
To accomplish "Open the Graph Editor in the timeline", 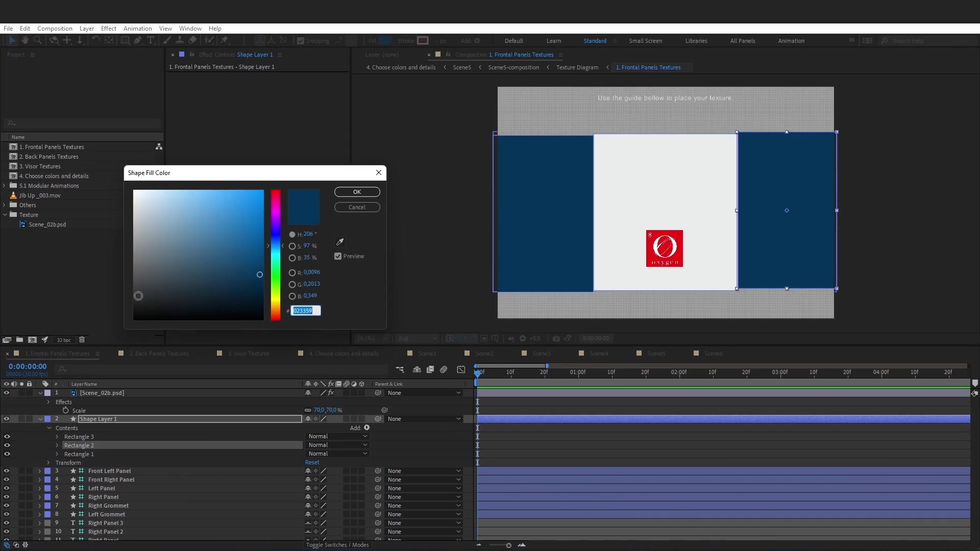I will (x=461, y=369).
